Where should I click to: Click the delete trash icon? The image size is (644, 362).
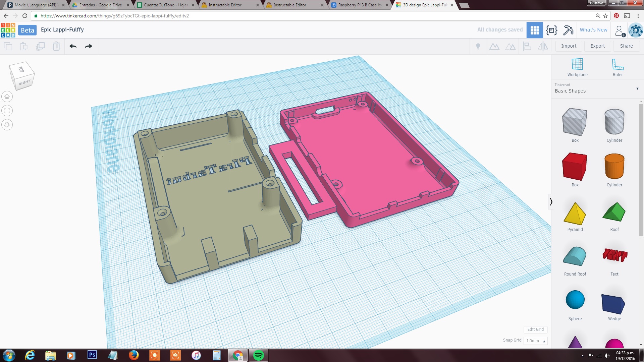56,46
